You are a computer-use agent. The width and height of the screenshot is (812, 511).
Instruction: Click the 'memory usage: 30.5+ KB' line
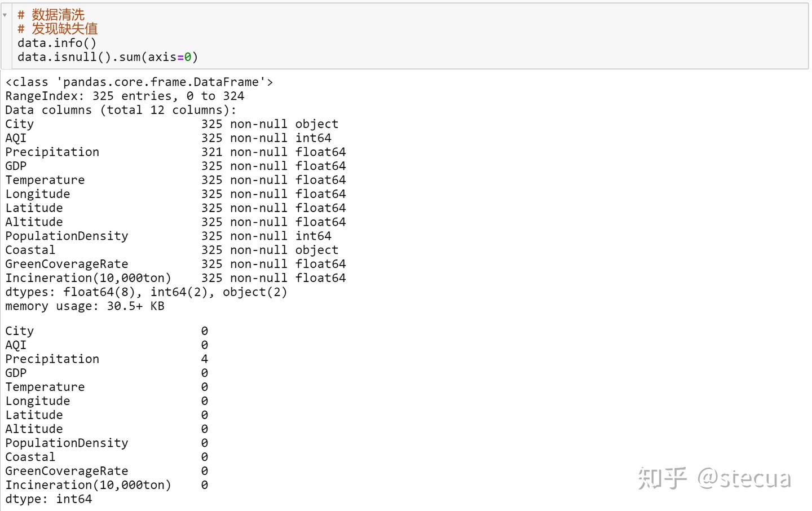click(85, 306)
